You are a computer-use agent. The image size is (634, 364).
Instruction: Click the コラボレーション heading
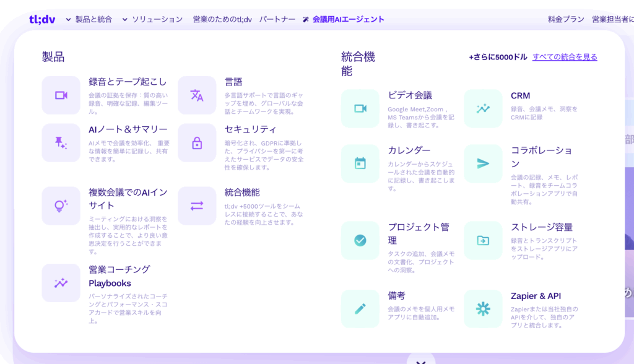click(x=541, y=157)
